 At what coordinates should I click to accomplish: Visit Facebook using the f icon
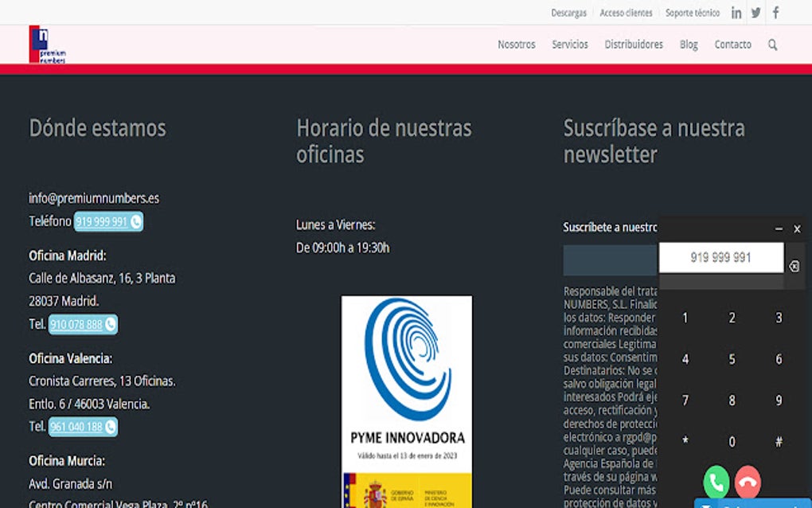tap(774, 12)
